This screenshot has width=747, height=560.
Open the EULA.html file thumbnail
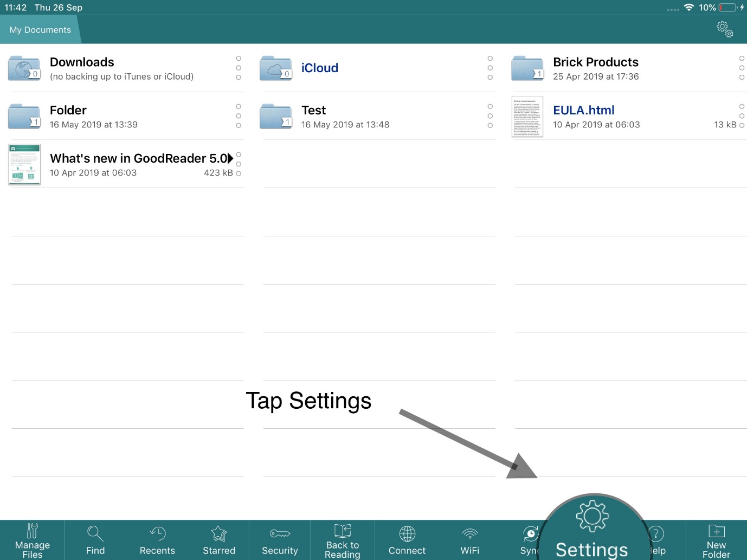pyautogui.click(x=527, y=117)
